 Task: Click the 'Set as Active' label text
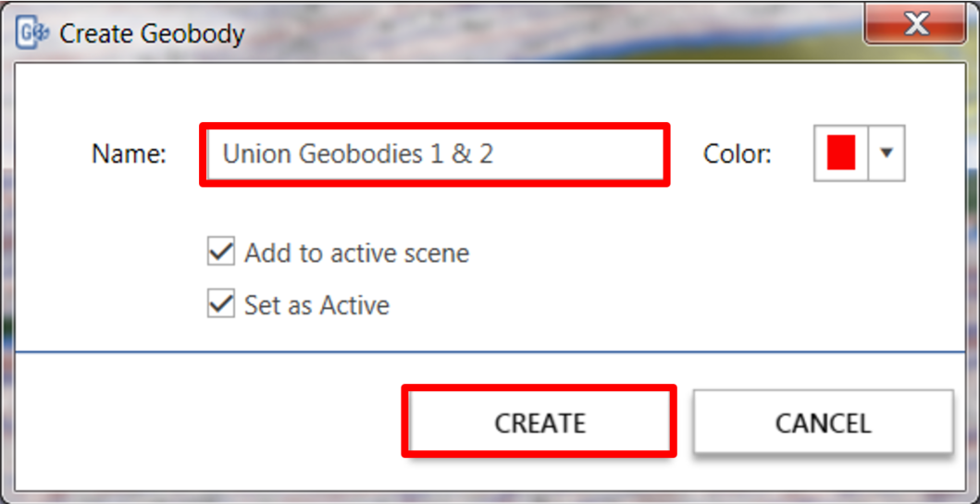(316, 305)
